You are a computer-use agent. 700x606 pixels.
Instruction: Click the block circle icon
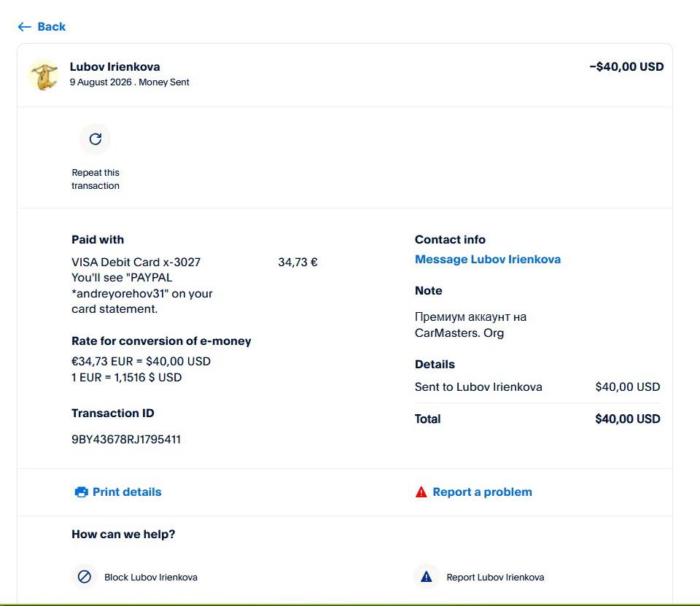pyautogui.click(x=85, y=577)
